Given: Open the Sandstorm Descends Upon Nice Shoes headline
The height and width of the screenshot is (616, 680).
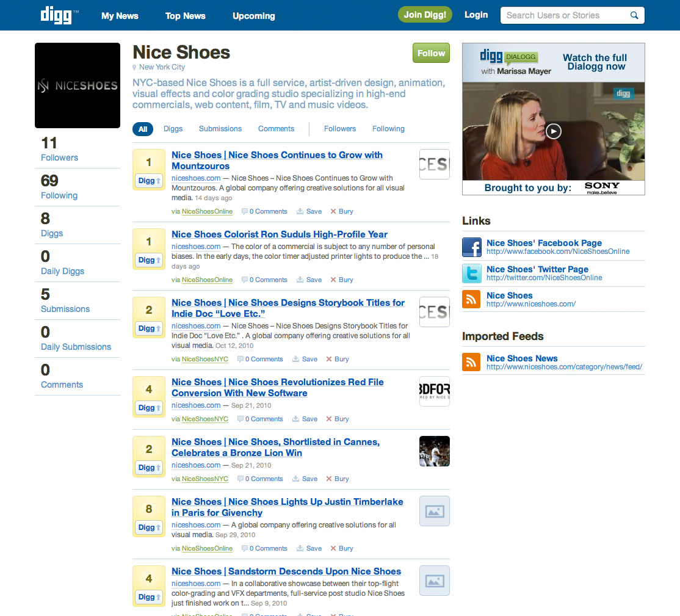Looking at the screenshot, I should tap(286, 571).
